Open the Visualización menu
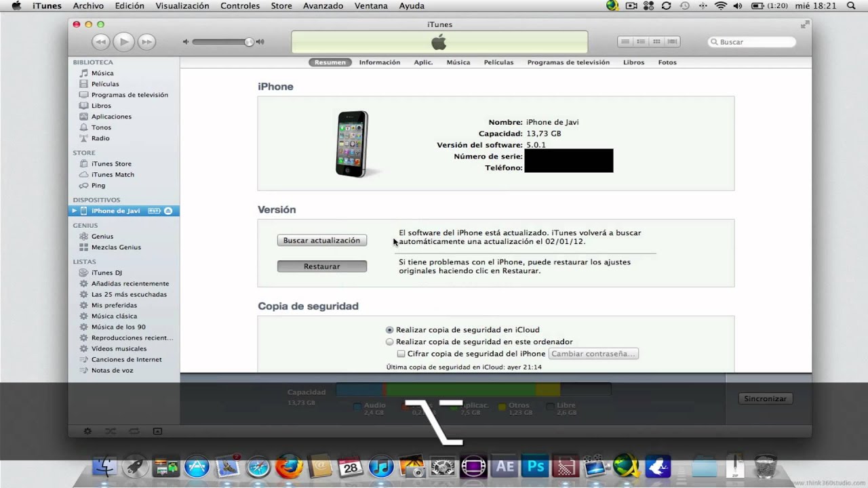This screenshot has width=868, height=488. click(x=182, y=5)
